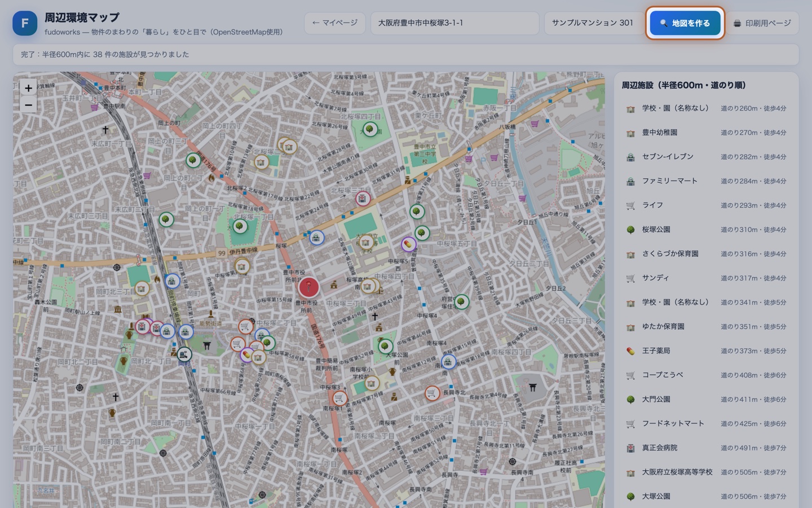812x508 pixels.
Task: Click the pill icon beside 王子薬局
Action: (630, 352)
